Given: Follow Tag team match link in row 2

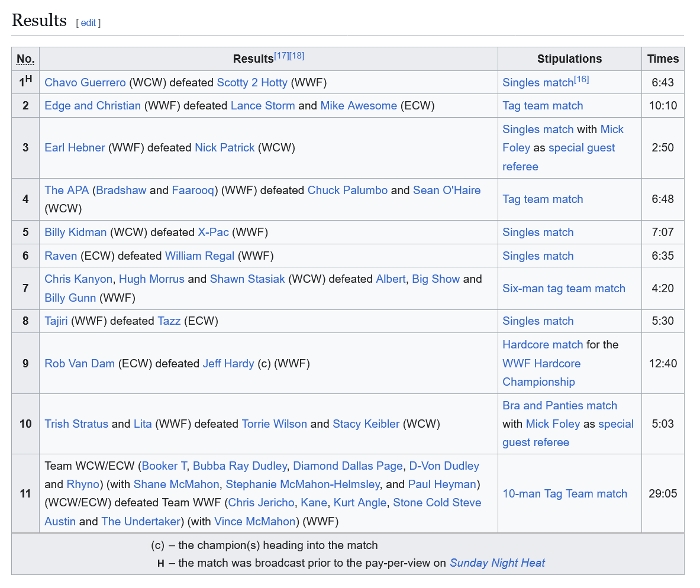Looking at the screenshot, I should point(543,106).
